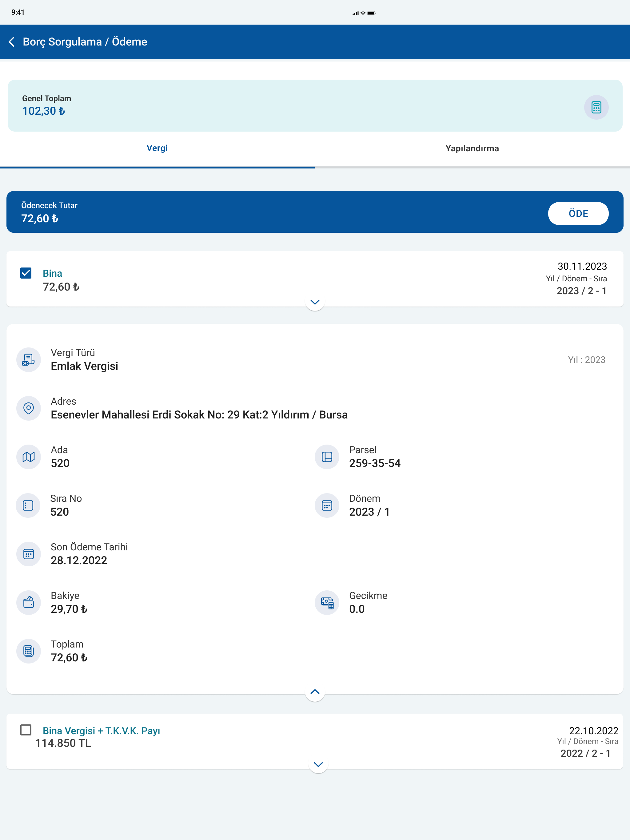Screen dimensions: 630x840
Task: Select Bakiye value 29,70 ₺
Action: (69, 609)
